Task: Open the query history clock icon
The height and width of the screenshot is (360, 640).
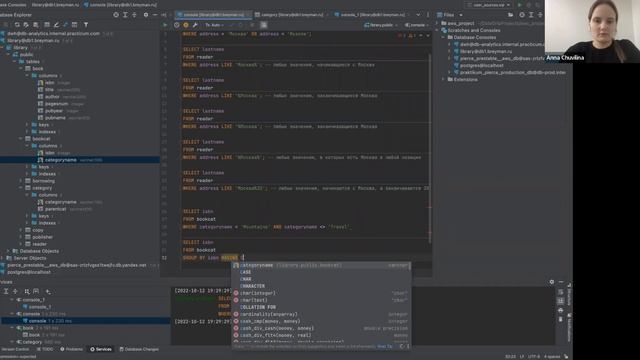Action: [176, 25]
